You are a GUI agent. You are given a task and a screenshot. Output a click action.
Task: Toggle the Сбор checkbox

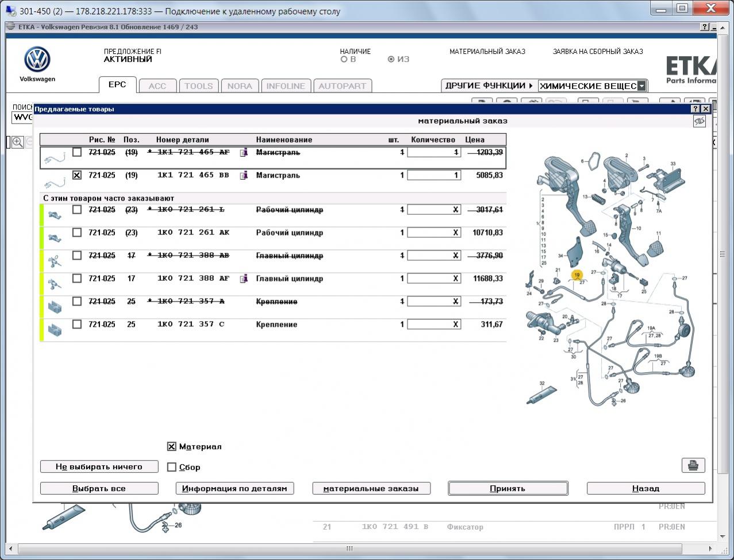(171, 467)
